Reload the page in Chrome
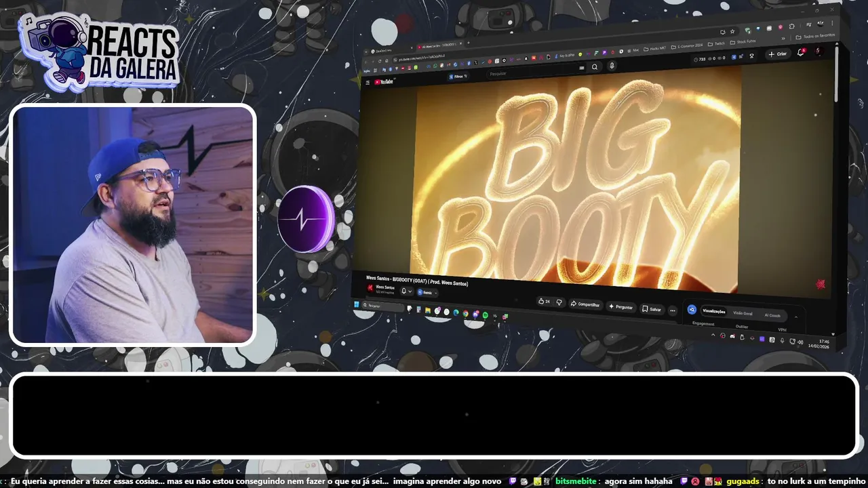The height and width of the screenshot is (488, 868). click(380, 61)
